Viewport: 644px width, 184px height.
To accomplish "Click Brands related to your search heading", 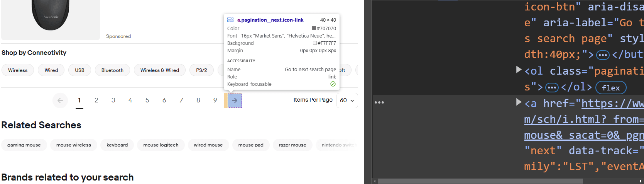I will click(68, 177).
